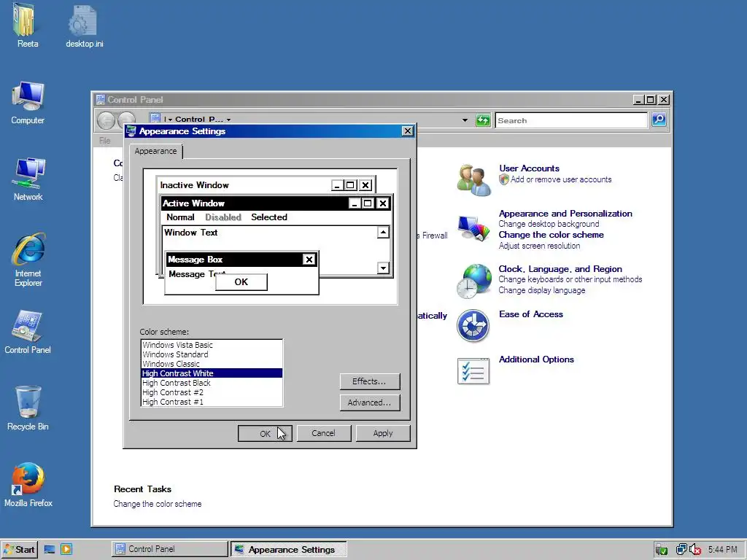The width and height of the screenshot is (747, 560).
Task: Close the Appearance Settings dialog
Action: point(407,131)
